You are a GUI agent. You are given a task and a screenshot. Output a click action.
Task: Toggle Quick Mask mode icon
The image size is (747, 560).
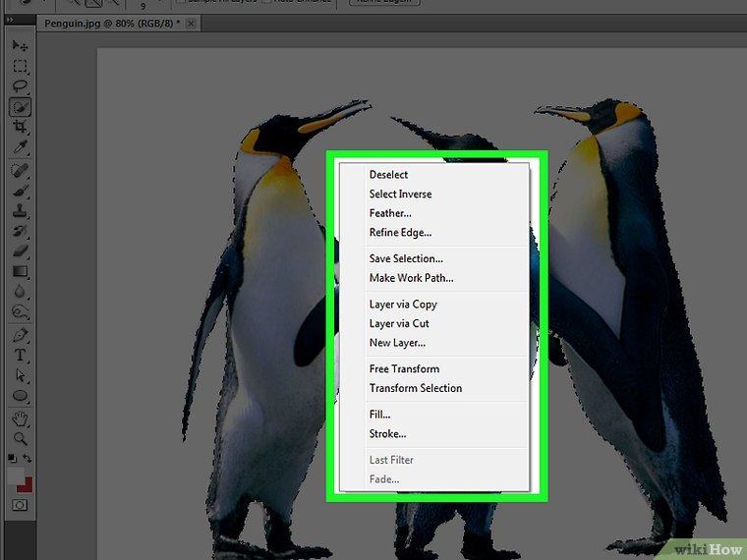click(x=20, y=505)
